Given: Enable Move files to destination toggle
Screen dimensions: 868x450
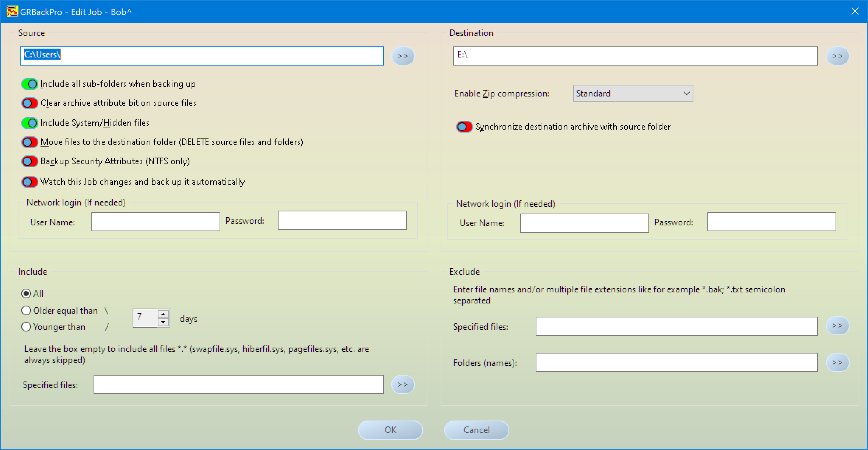Looking at the screenshot, I should (x=30, y=142).
